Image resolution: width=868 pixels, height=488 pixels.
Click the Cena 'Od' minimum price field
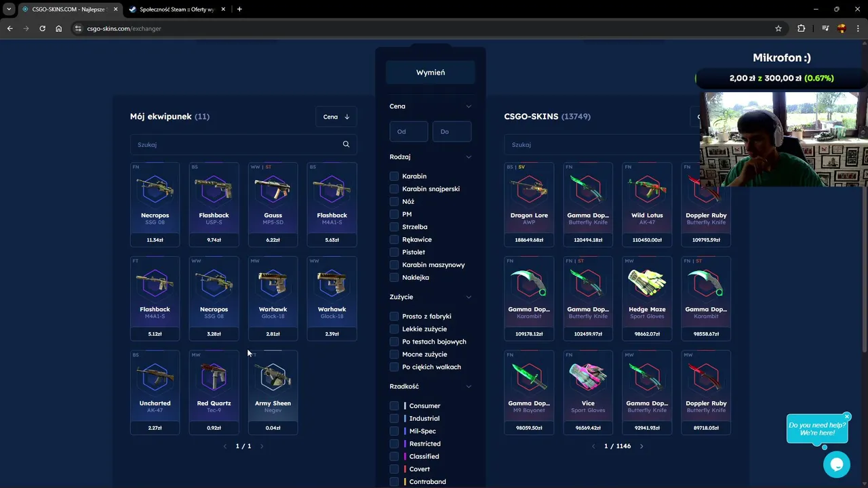click(409, 131)
